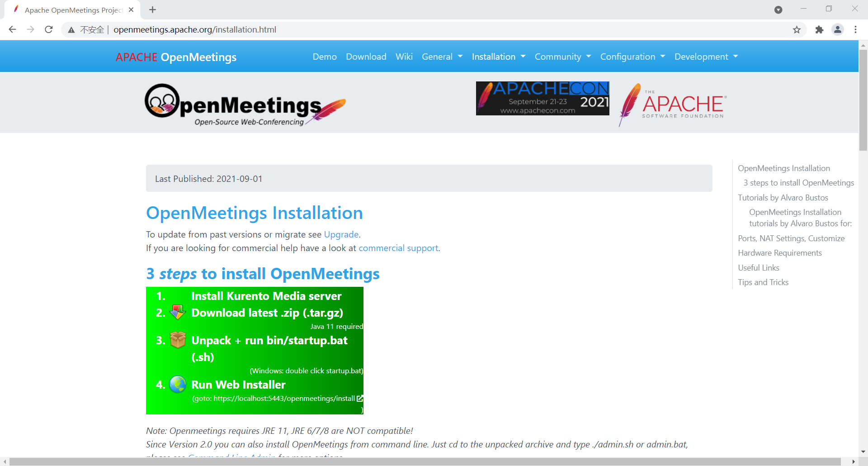Click the Java 11 required note
This screenshot has height=466, width=868.
tap(337, 326)
